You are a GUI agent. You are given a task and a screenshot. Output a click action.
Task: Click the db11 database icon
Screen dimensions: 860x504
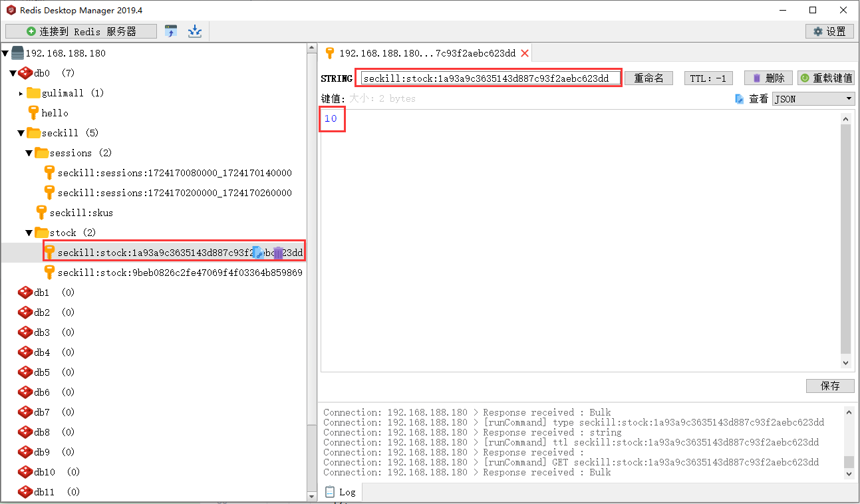25,492
